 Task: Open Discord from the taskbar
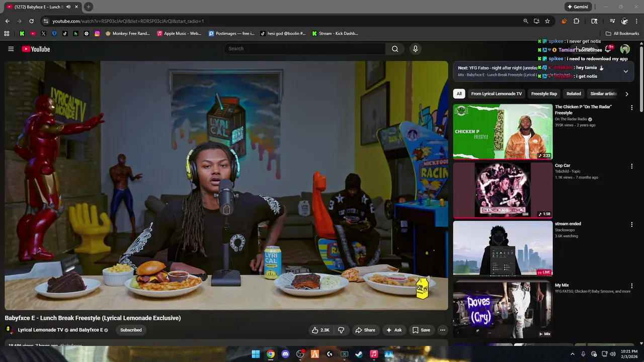pos(285,354)
